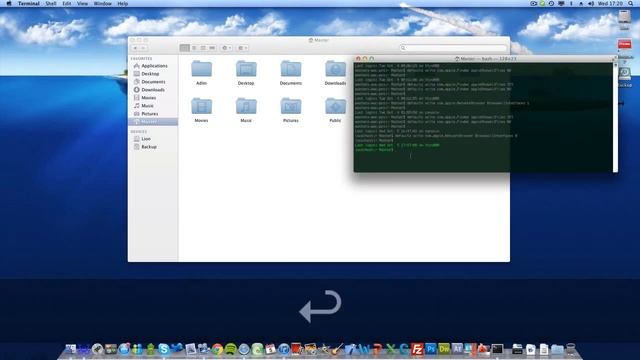This screenshot has width=640, height=360.
Task: Open the Documents folder icon in Finder's file pane
Action: point(291,69)
